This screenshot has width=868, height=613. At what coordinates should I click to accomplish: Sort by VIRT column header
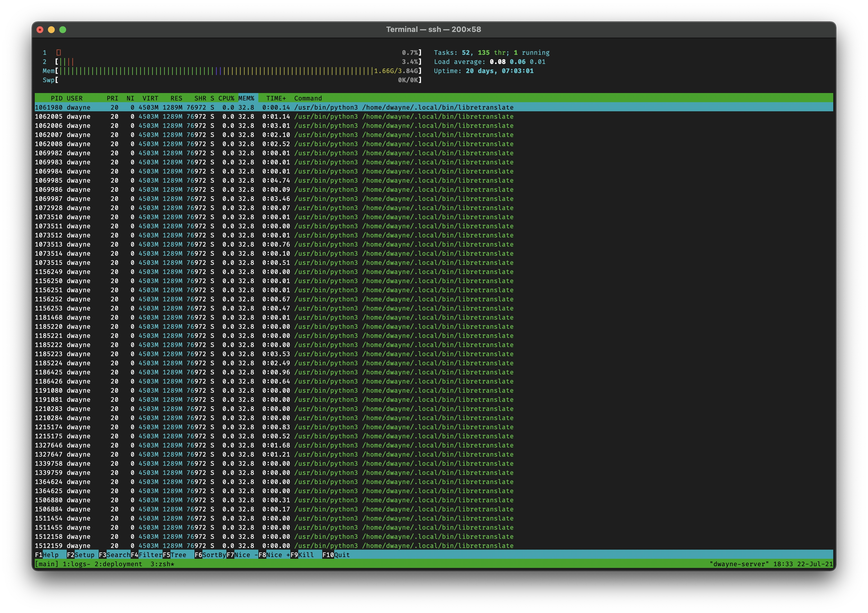click(151, 98)
